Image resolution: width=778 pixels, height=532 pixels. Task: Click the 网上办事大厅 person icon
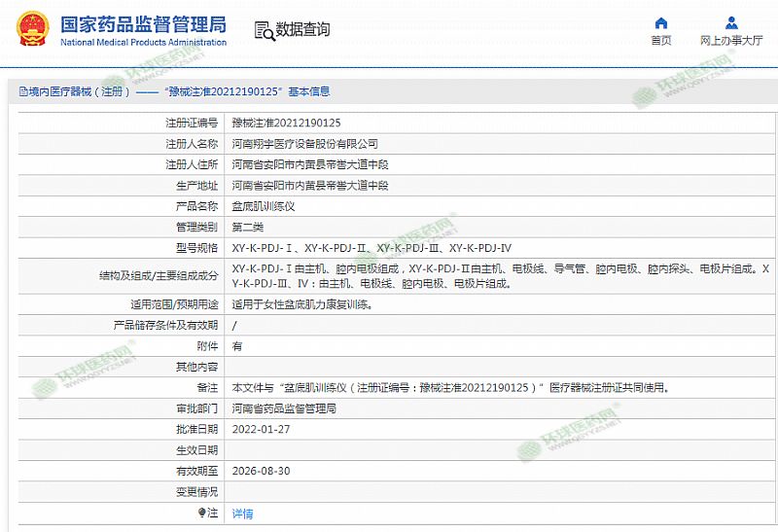click(730, 23)
